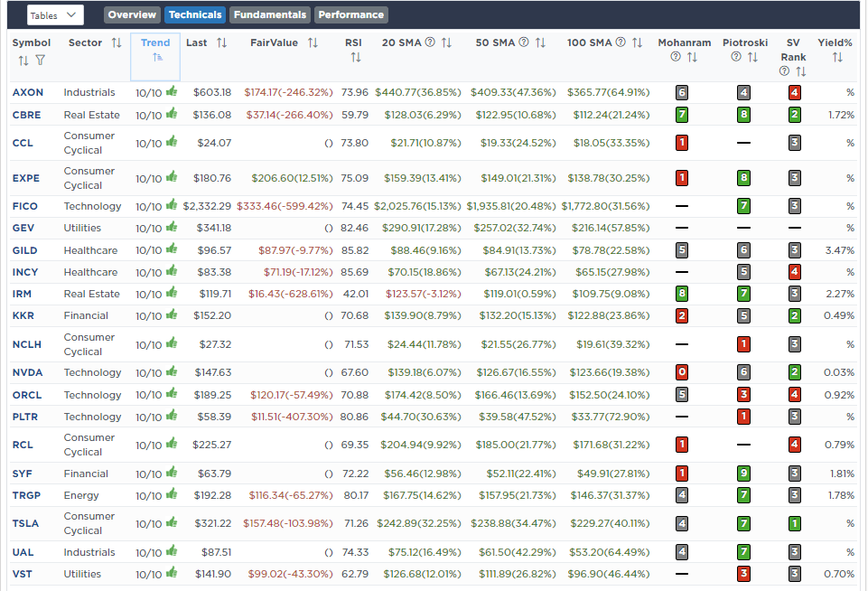868x591 pixels.
Task: Click the thumbs-up trend icon for UAL
Action: pos(172,551)
